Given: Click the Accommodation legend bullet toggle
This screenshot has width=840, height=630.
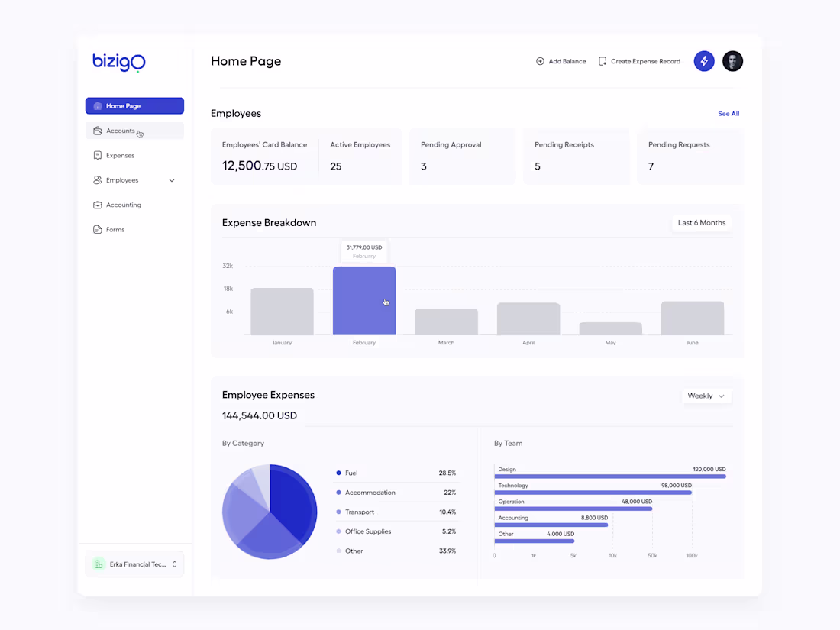Looking at the screenshot, I should coord(337,493).
